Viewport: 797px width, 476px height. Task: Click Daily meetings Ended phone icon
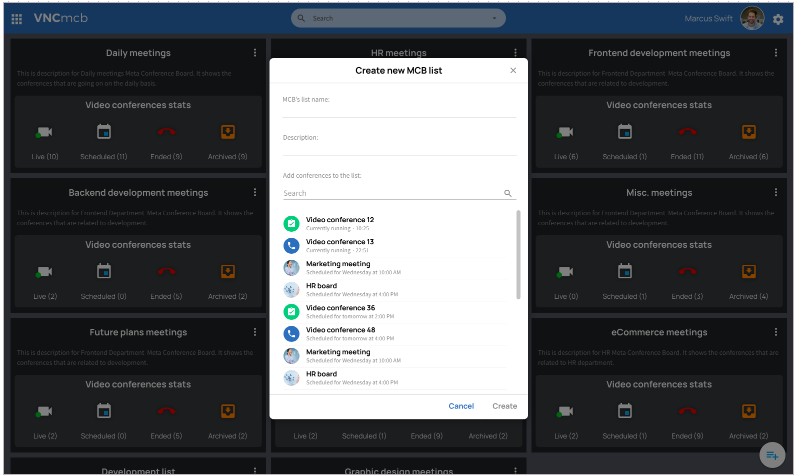click(166, 132)
